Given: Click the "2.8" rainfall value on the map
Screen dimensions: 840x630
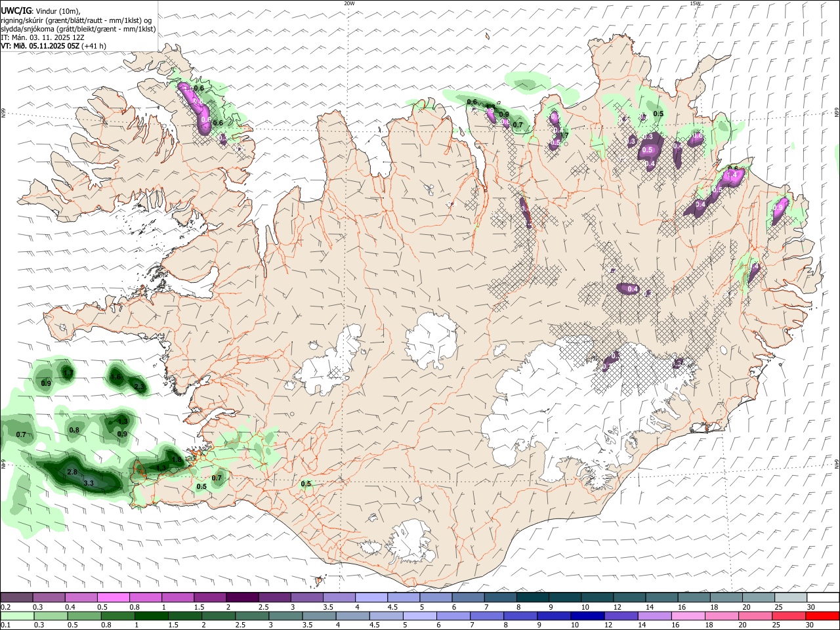Looking at the screenshot, I should pos(72,472).
